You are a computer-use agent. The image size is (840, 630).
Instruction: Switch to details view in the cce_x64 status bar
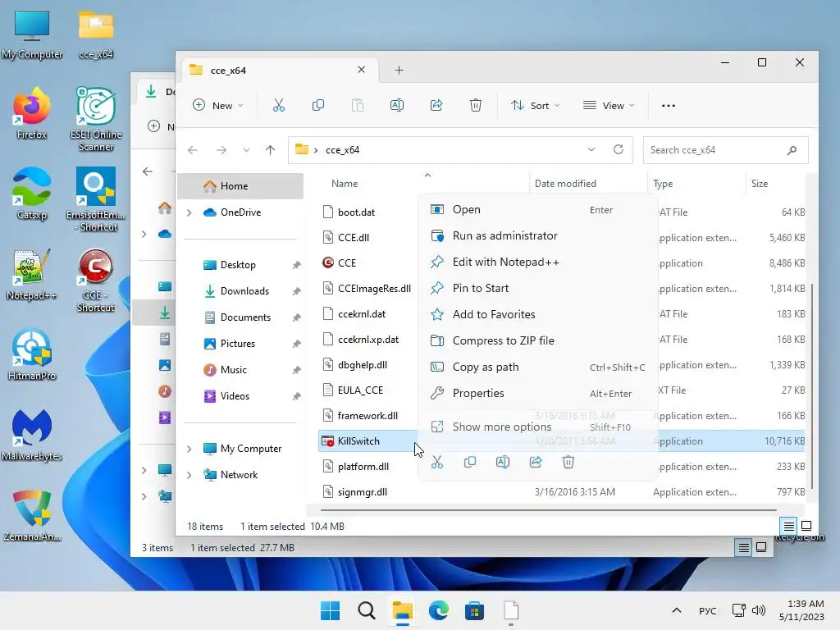(789, 526)
